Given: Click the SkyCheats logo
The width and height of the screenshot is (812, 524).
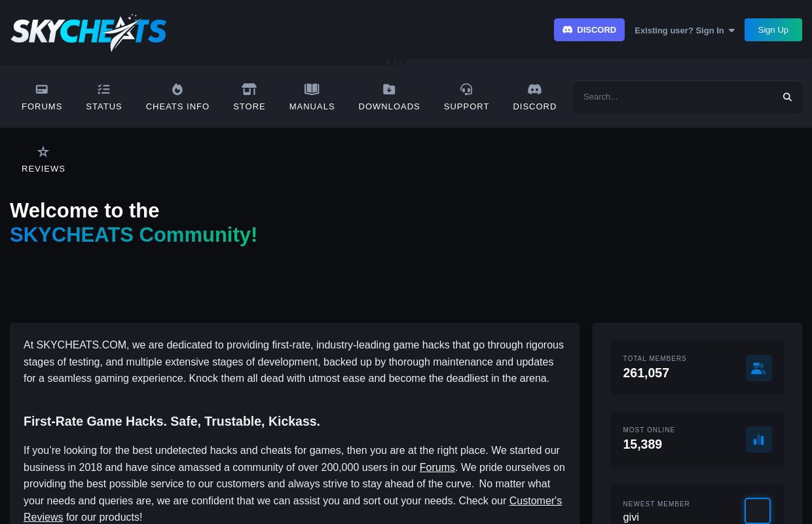Looking at the screenshot, I should tap(88, 33).
